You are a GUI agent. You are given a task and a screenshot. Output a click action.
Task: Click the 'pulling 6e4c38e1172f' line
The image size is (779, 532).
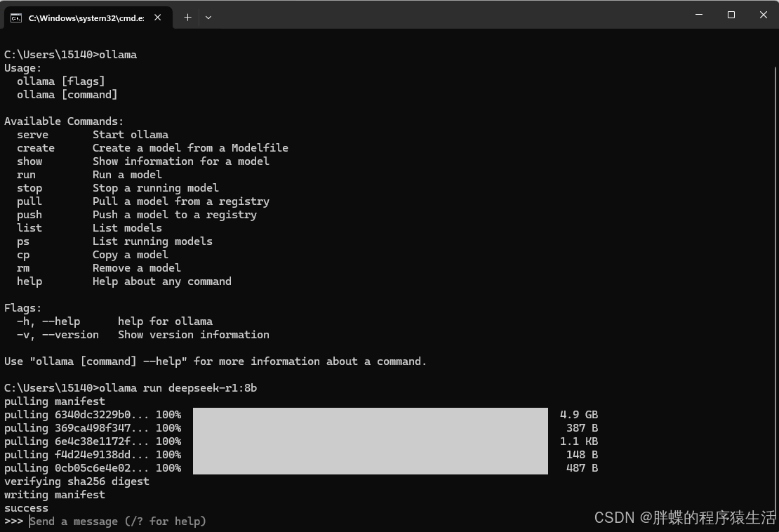click(x=93, y=441)
